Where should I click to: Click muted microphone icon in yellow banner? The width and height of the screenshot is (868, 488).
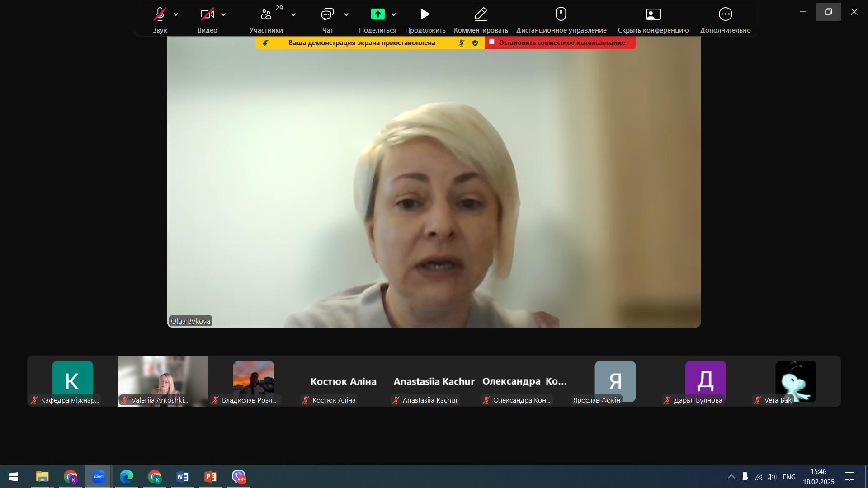point(462,43)
